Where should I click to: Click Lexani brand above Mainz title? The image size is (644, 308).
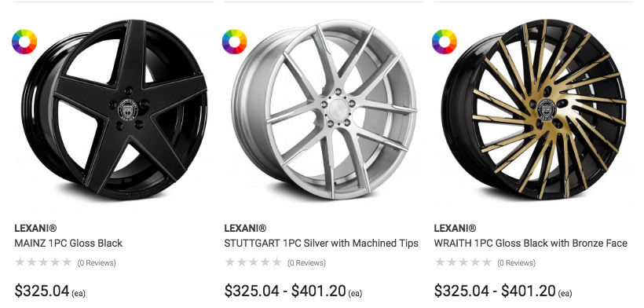click(x=35, y=228)
